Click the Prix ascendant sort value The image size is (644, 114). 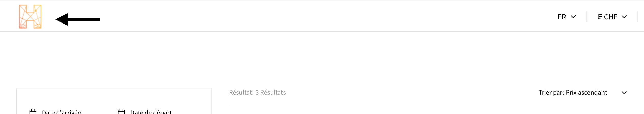pyautogui.click(x=586, y=92)
